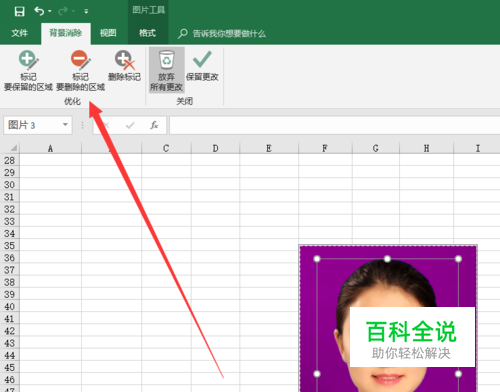Viewport: 500px width, 392px height.
Task: Select row 30 header
Action: [10, 185]
